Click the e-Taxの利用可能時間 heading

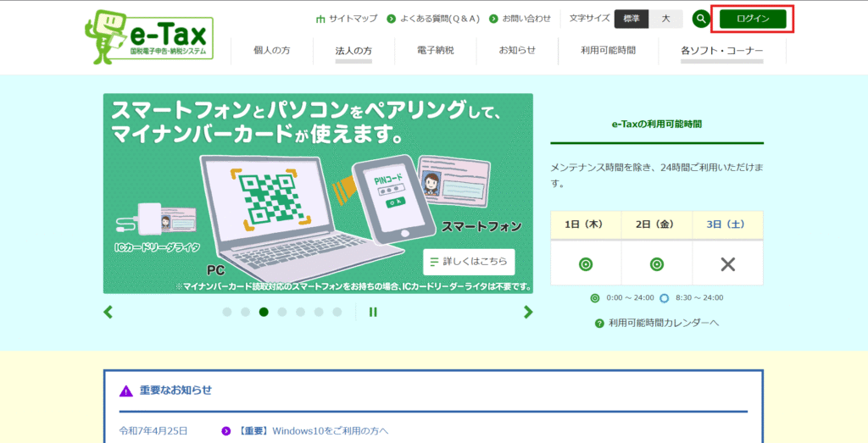pos(657,125)
